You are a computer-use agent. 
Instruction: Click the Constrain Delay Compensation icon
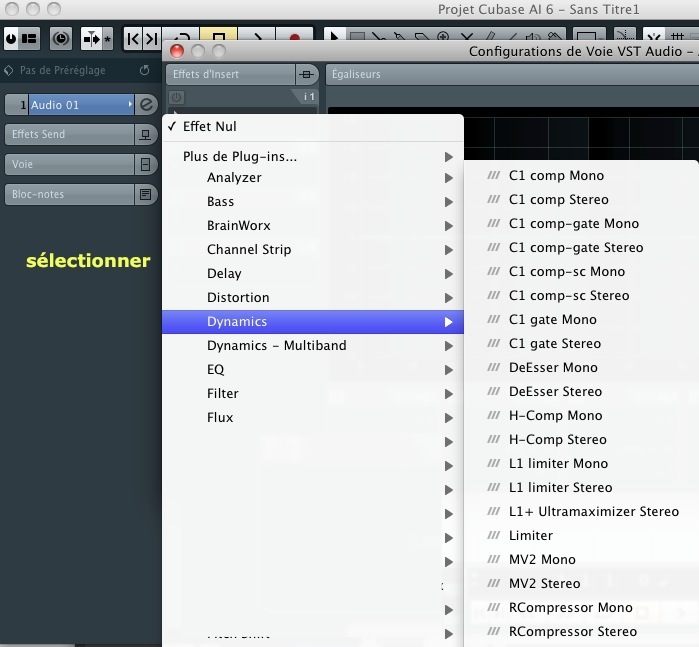point(12,39)
